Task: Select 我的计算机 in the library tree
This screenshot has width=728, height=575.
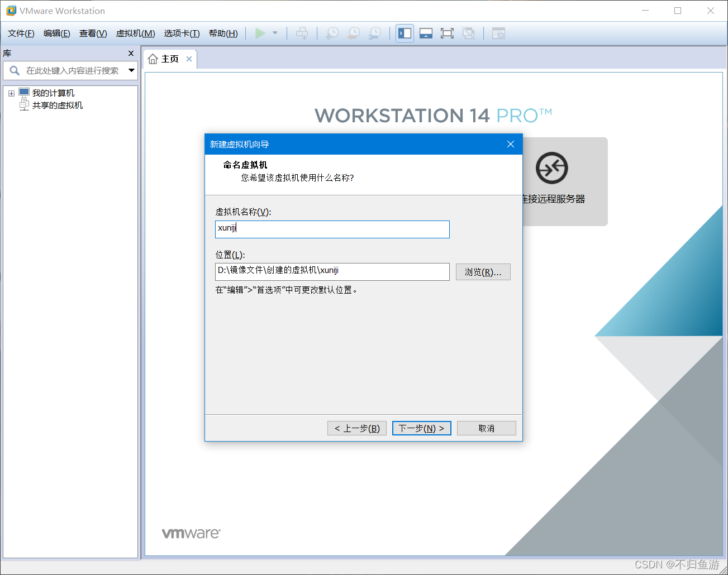Action: (53, 93)
